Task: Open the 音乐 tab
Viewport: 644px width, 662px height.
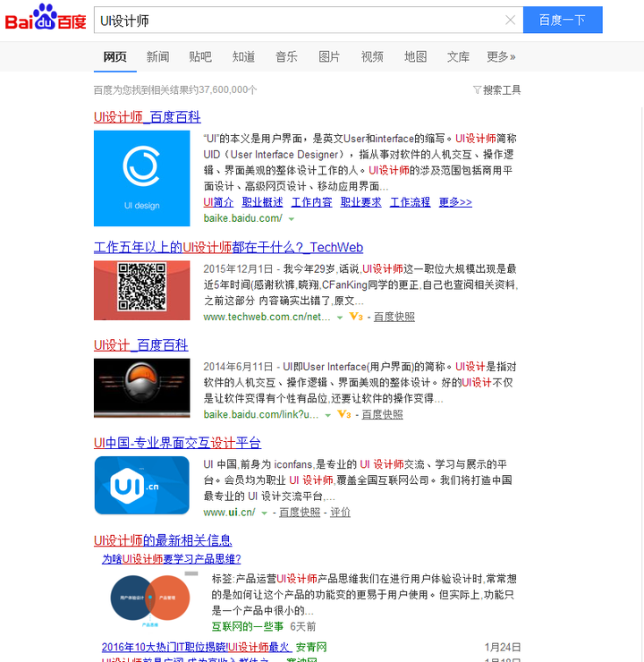Action: (286, 56)
